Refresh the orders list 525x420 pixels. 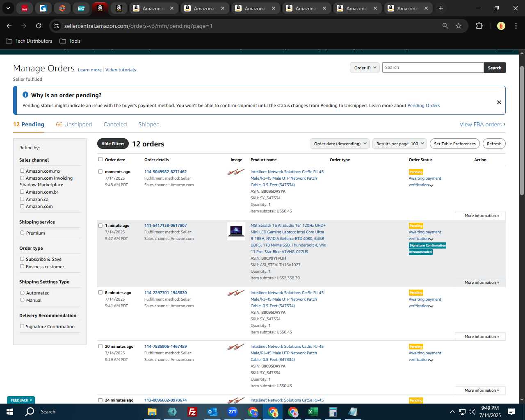494,144
